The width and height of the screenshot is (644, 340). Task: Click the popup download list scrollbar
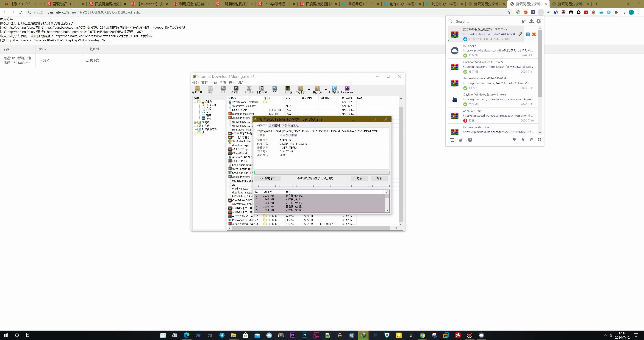540,63
